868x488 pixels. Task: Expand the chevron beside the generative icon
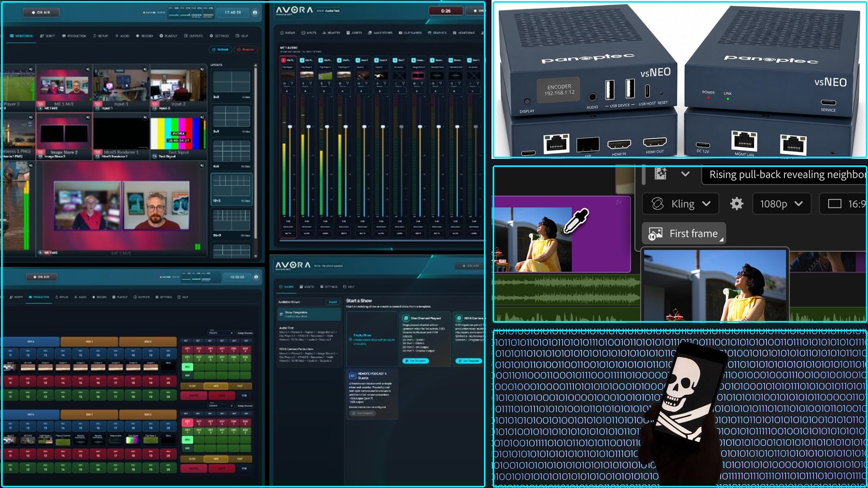coord(685,174)
